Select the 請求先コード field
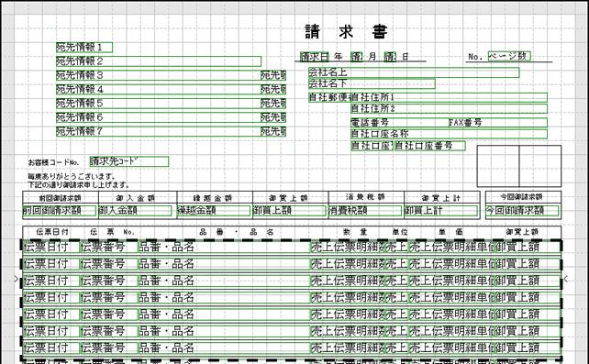 coord(129,161)
